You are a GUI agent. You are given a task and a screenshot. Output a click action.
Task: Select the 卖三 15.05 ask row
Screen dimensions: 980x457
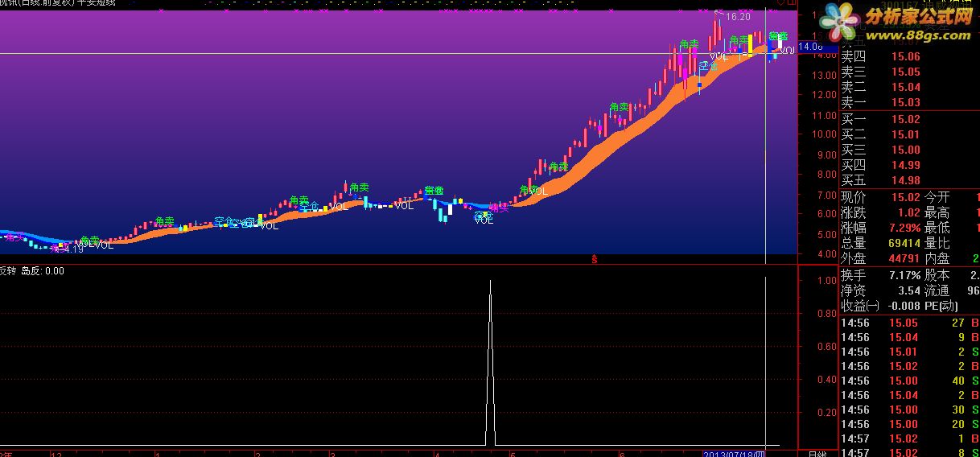910,72
